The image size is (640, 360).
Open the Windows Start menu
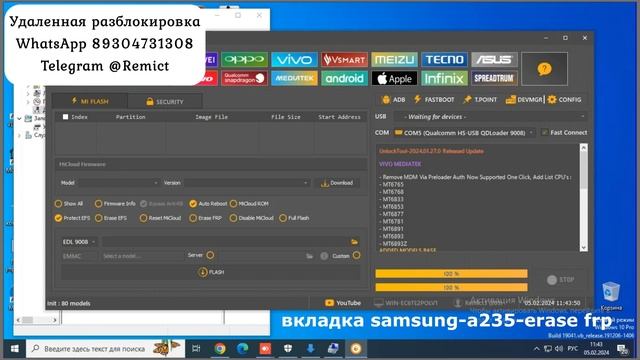15,349
